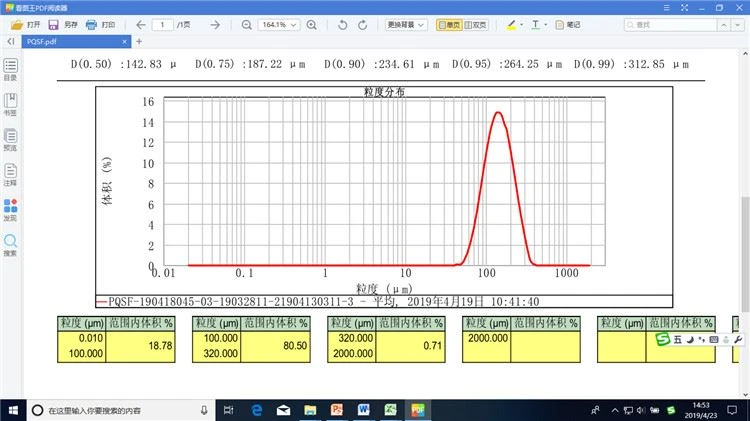Save a copy with the 另存 icon
Viewport: 750px width, 421px height.
click(x=63, y=24)
